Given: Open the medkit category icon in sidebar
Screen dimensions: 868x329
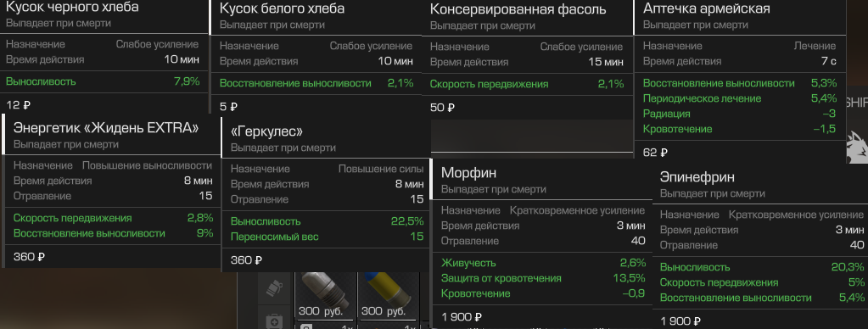Looking at the screenshot, I should point(275,321).
